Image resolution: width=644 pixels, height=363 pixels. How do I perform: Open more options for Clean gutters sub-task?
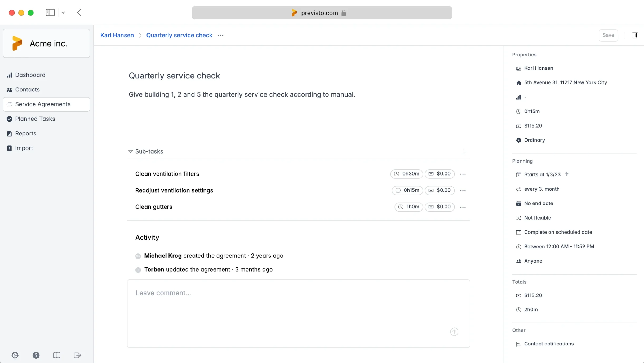click(463, 207)
